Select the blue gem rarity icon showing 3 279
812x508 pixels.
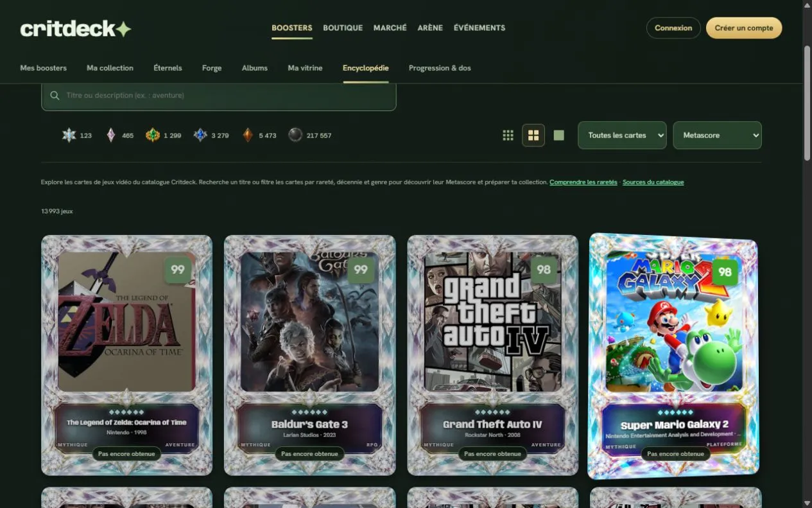[200, 136]
